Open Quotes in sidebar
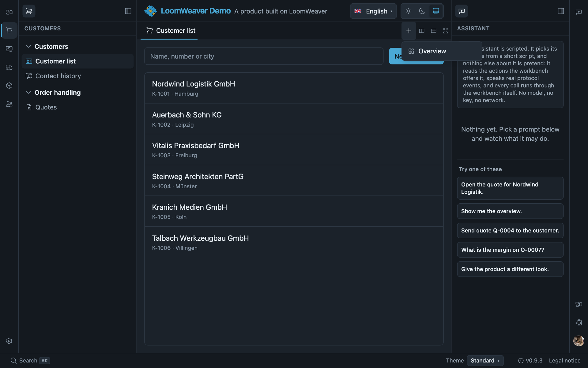Image resolution: width=588 pixels, height=368 pixels. [x=78, y=107]
